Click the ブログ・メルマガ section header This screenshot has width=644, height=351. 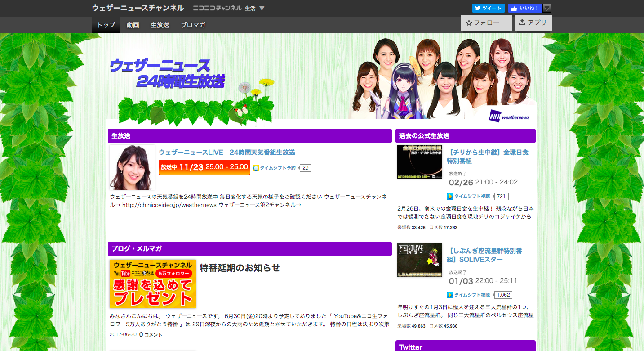pyautogui.click(x=250, y=249)
